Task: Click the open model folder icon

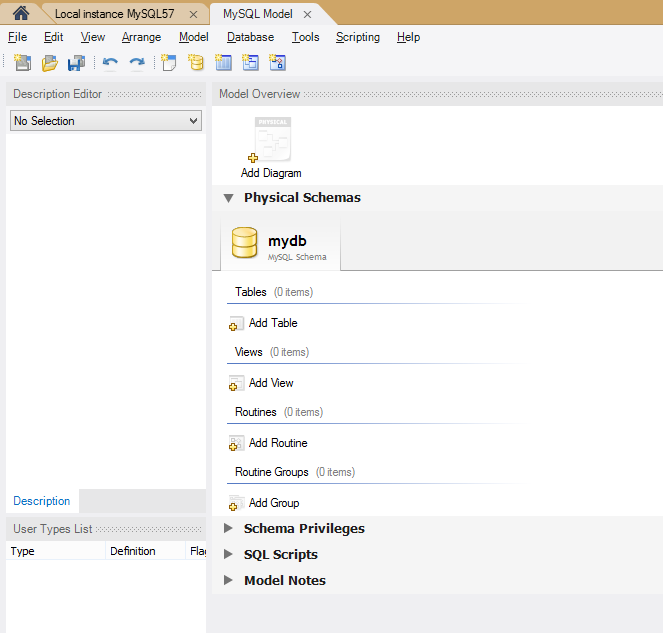Action: 49,63
